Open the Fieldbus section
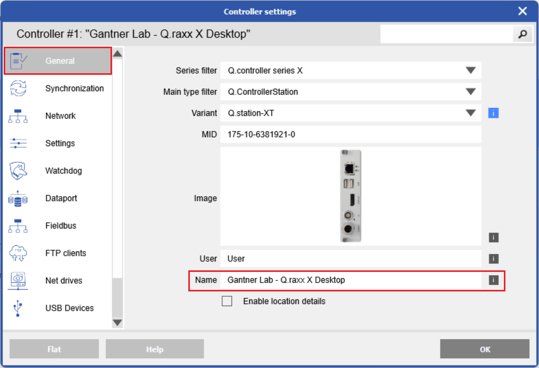 click(x=58, y=226)
